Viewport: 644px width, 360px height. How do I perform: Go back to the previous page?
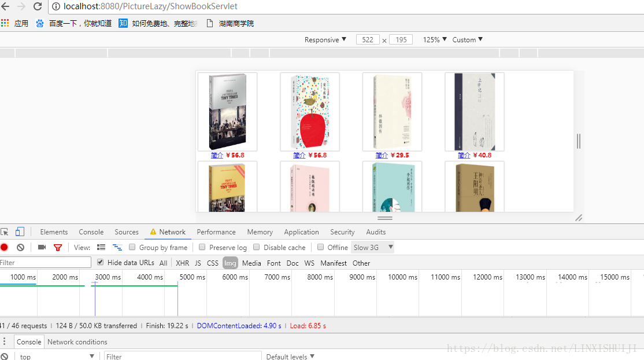pyautogui.click(x=5, y=6)
